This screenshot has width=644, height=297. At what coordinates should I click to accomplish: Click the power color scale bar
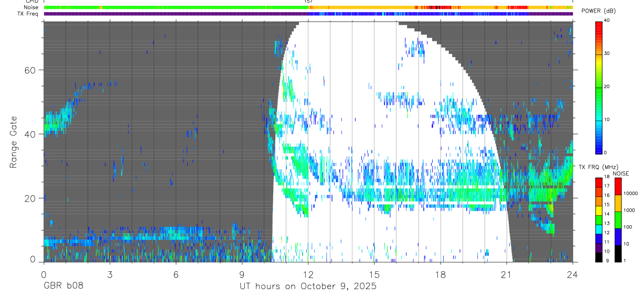(599, 87)
